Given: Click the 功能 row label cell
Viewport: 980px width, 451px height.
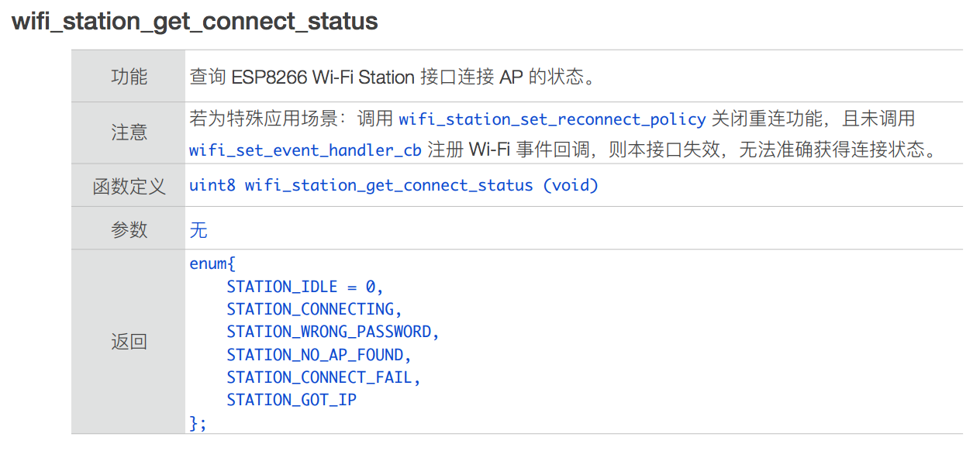Looking at the screenshot, I should [x=129, y=77].
